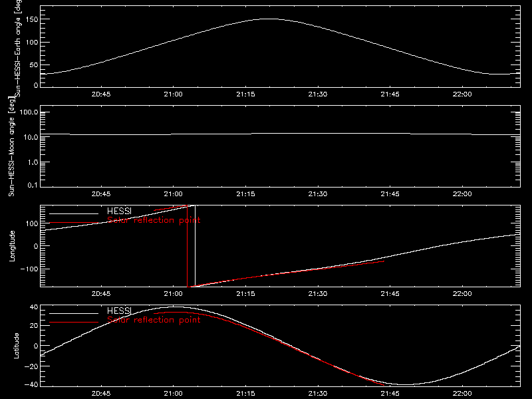
Task: Click red legend line sample in Longitude plot
Action: click(74, 223)
